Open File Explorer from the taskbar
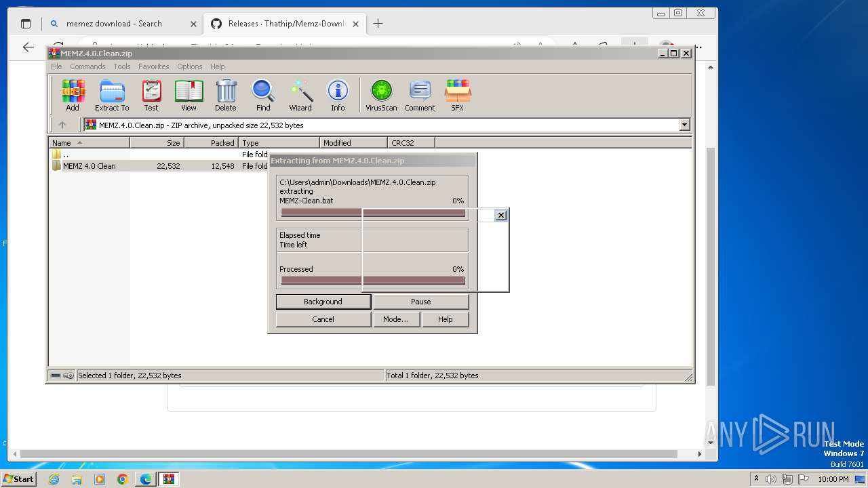The image size is (868, 488). pos(77,479)
